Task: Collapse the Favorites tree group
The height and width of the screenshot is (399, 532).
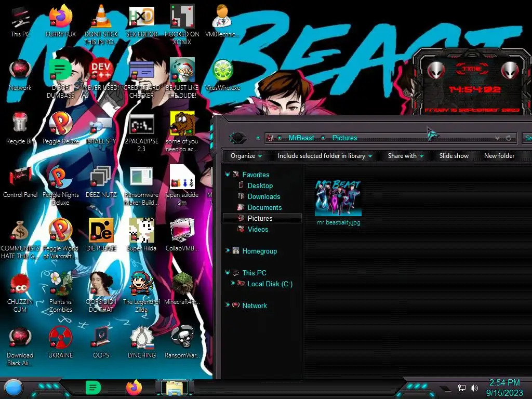Action: [x=228, y=175]
